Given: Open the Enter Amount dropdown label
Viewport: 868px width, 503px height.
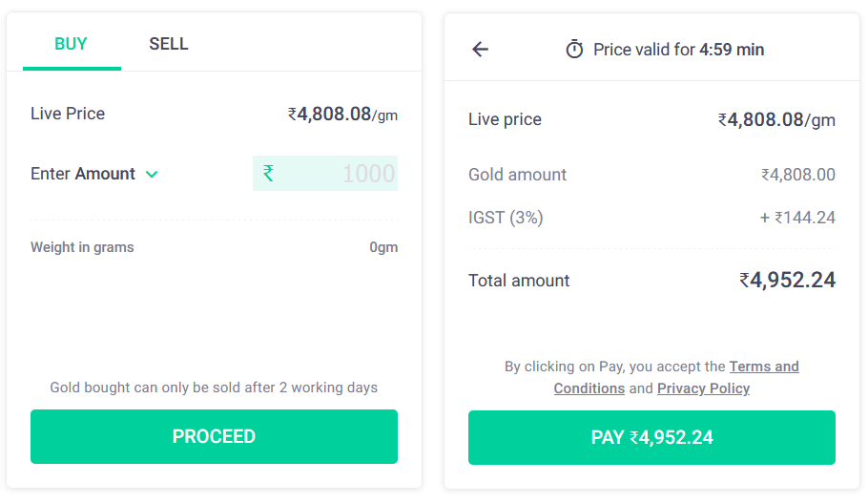Looking at the screenshot, I should click(x=83, y=174).
